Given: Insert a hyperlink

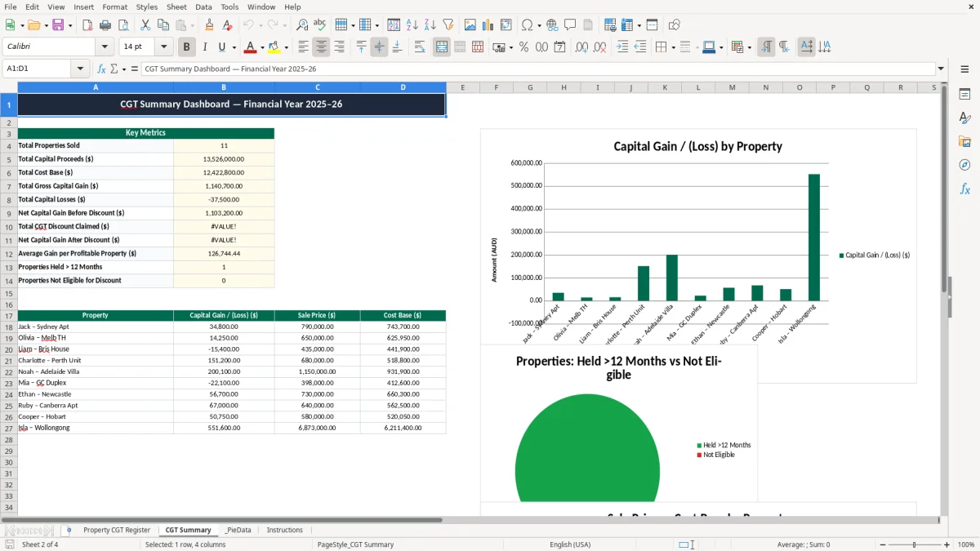Looking at the screenshot, I should point(552,25).
